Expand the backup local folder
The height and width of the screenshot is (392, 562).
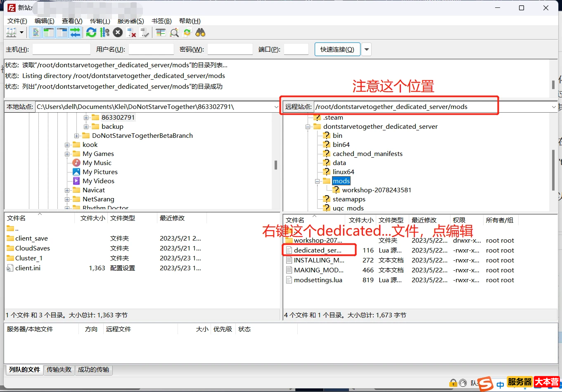[86, 127]
